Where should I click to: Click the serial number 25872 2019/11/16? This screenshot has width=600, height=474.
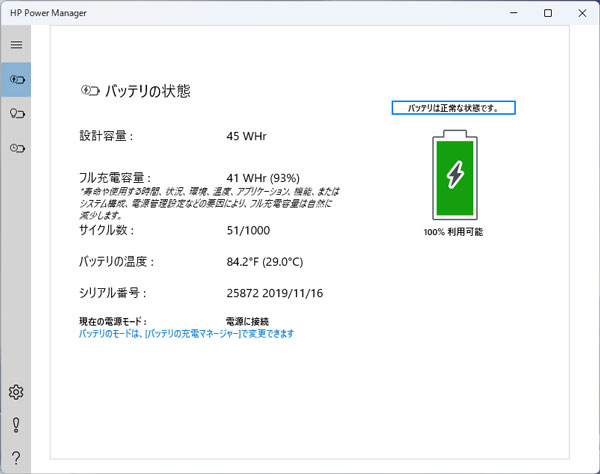275,293
